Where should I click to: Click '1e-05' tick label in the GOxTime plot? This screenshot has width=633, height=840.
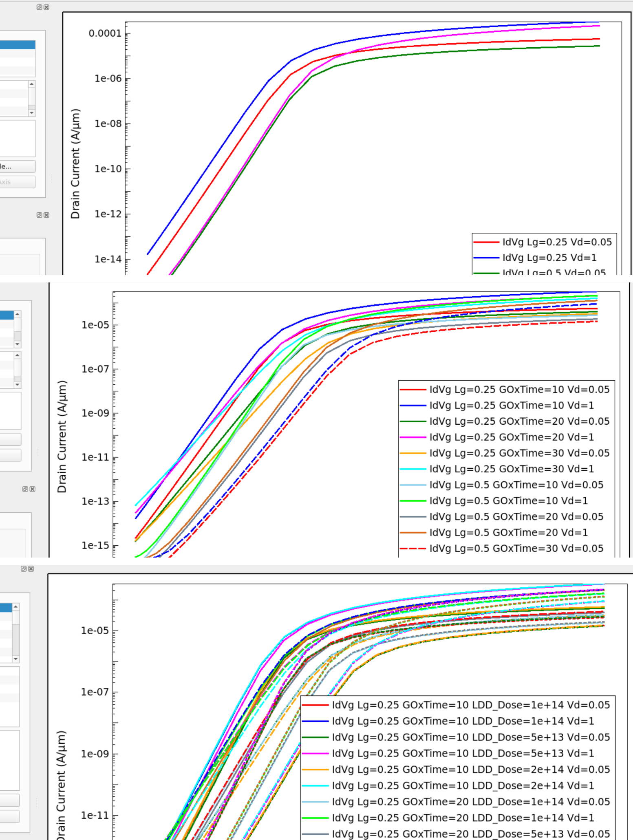tap(95, 325)
